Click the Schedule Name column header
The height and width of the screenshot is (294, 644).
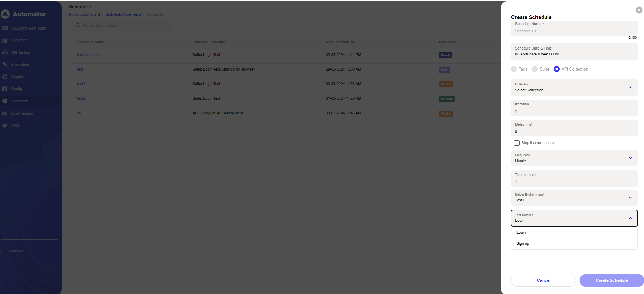pos(91,42)
